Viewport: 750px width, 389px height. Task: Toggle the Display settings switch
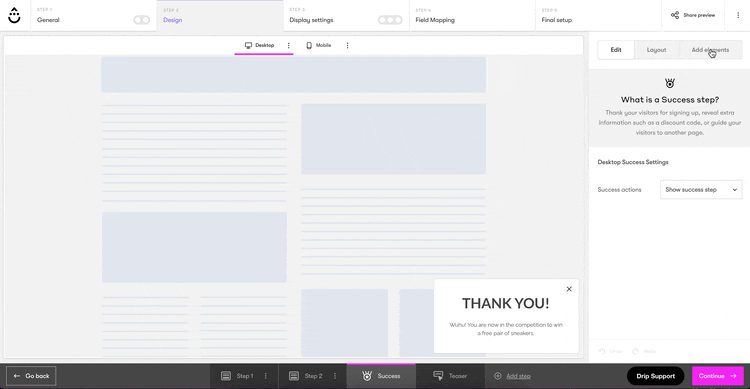(x=390, y=20)
